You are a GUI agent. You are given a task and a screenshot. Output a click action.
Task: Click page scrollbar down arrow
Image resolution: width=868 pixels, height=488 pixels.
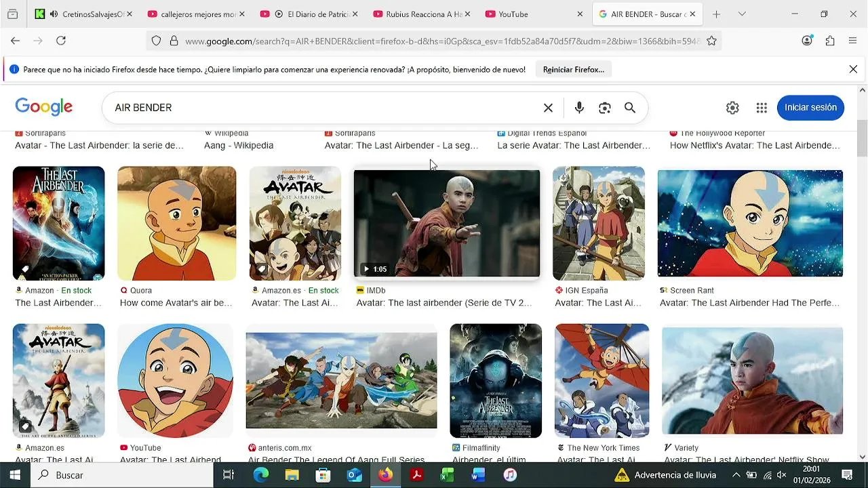pos(863,457)
